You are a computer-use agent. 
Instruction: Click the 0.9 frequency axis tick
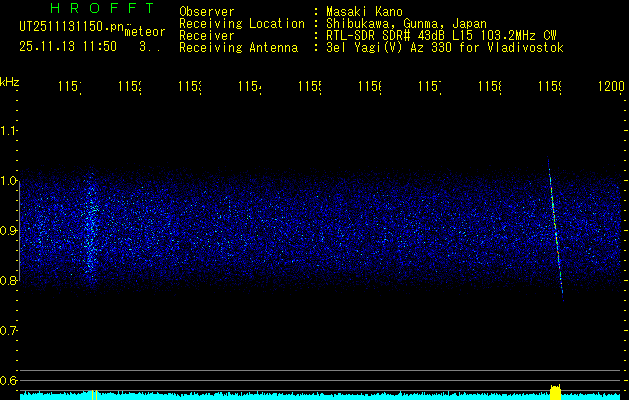click(9, 231)
